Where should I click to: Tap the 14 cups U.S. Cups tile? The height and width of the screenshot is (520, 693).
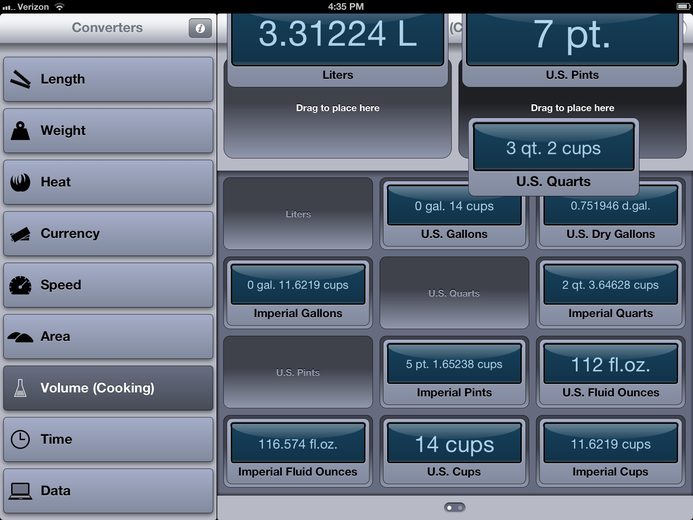pos(454,451)
